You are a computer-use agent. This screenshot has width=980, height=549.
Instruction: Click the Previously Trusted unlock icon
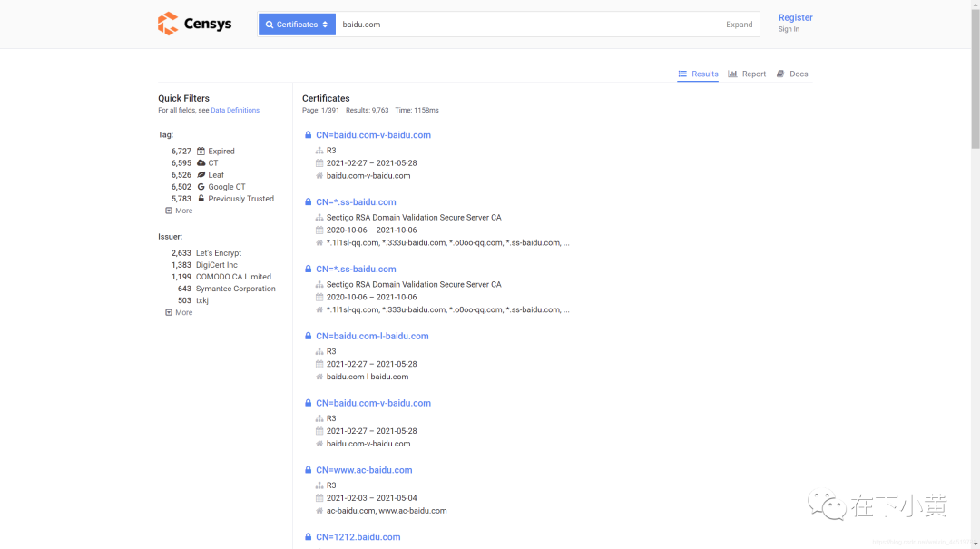(201, 199)
